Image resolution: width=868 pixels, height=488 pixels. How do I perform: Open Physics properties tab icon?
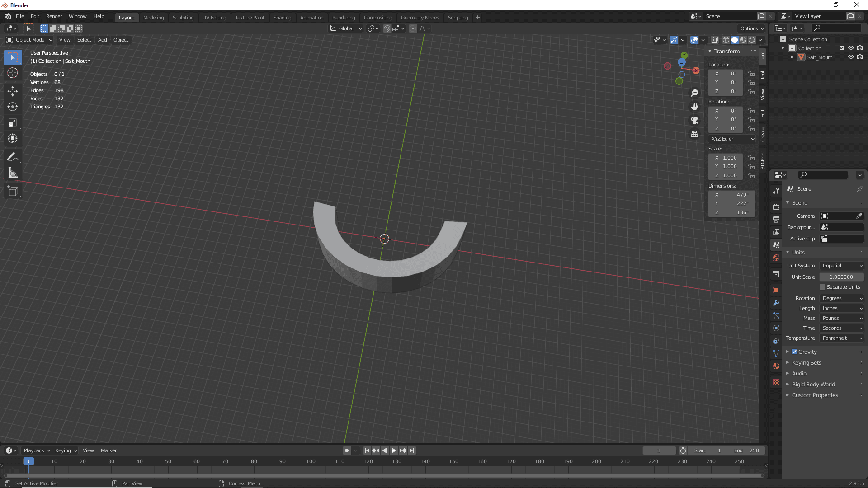(x=776, y=328)
